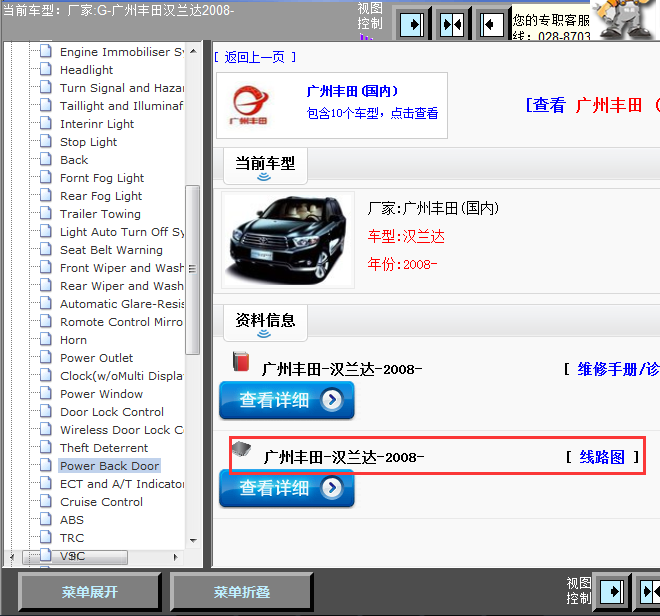660x616 pixels.
Task: Click the page icon next to TRC
Action: point(45,538)
